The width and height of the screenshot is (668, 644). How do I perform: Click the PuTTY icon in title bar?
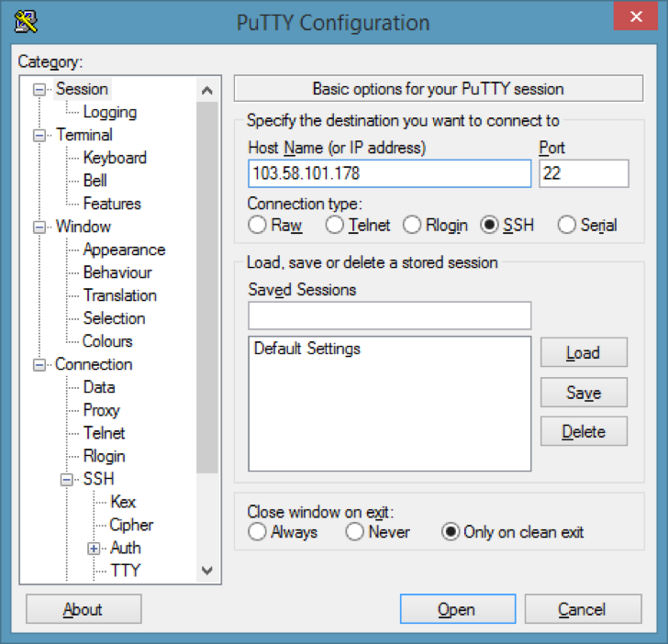(25, 21)
